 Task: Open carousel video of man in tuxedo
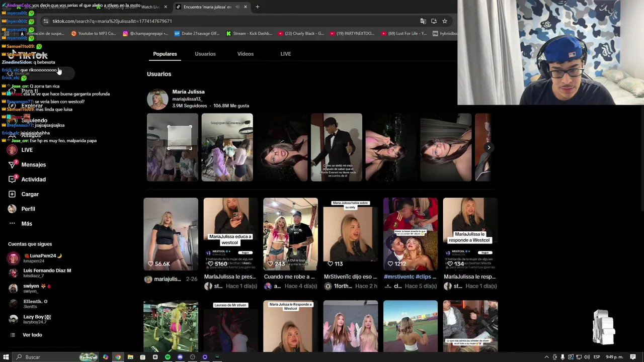click(x=336, y=147)
